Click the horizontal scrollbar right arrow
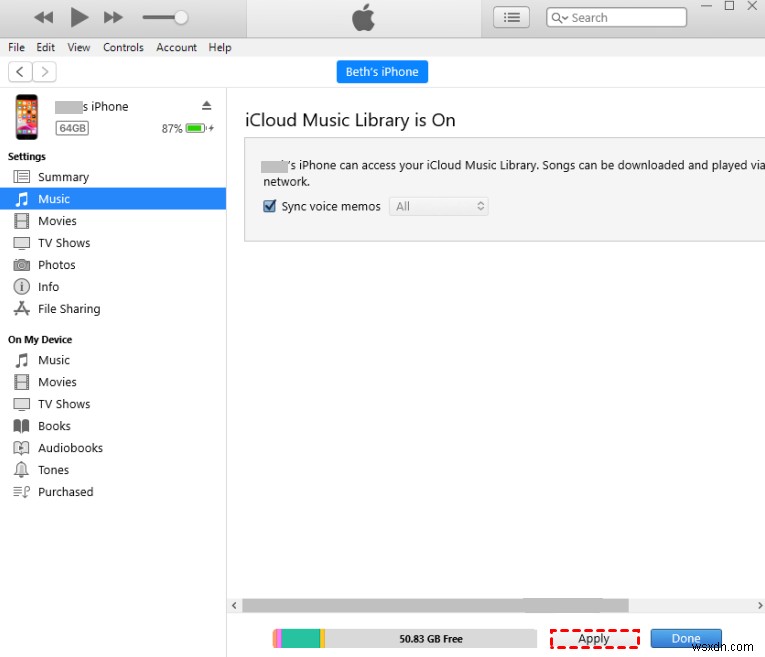This screenshot has height=657, width=765. pyautogui.click(x=760, y=605)
